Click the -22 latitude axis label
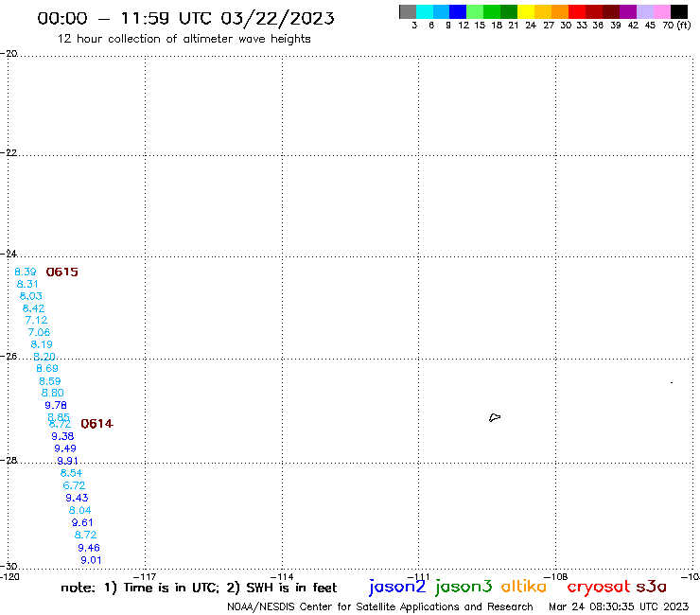700x615 pixels. click(9, 152)
